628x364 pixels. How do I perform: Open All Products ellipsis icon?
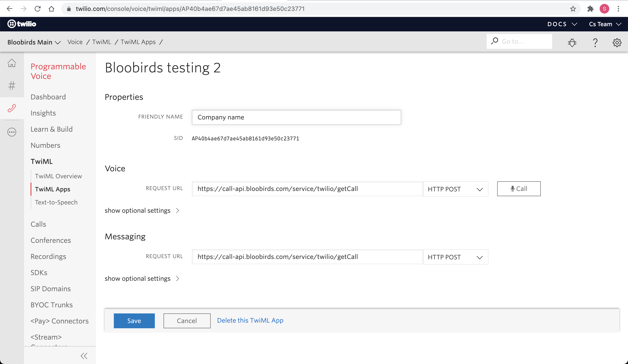(12, 132)
